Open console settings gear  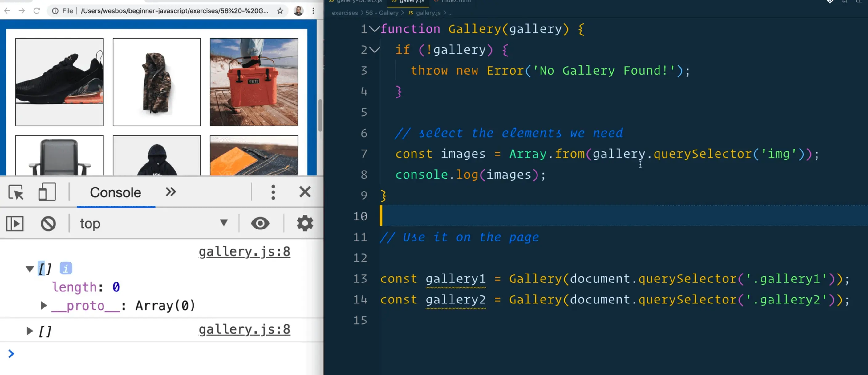tap(305, 223)
